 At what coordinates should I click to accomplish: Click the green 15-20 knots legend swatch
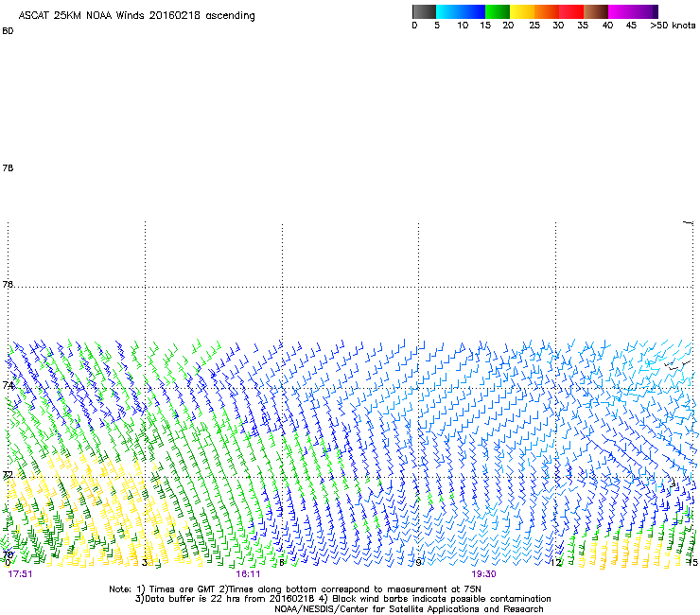(x=498, y=11)
